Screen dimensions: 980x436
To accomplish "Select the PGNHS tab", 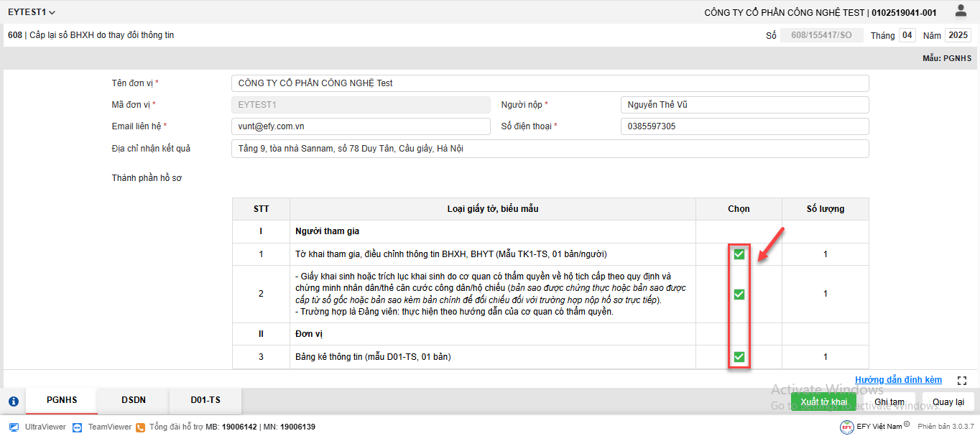I will pos(62,401).
